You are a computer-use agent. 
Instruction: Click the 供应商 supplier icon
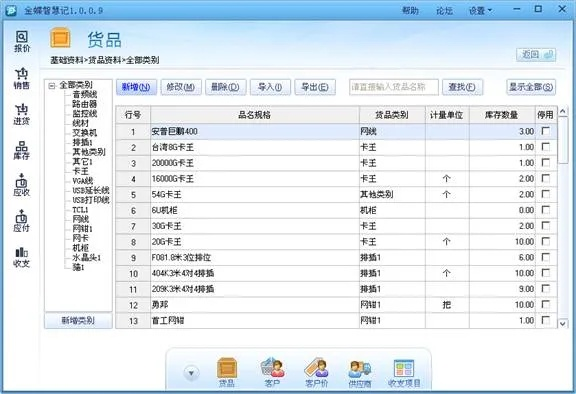[x=360, y=373]
